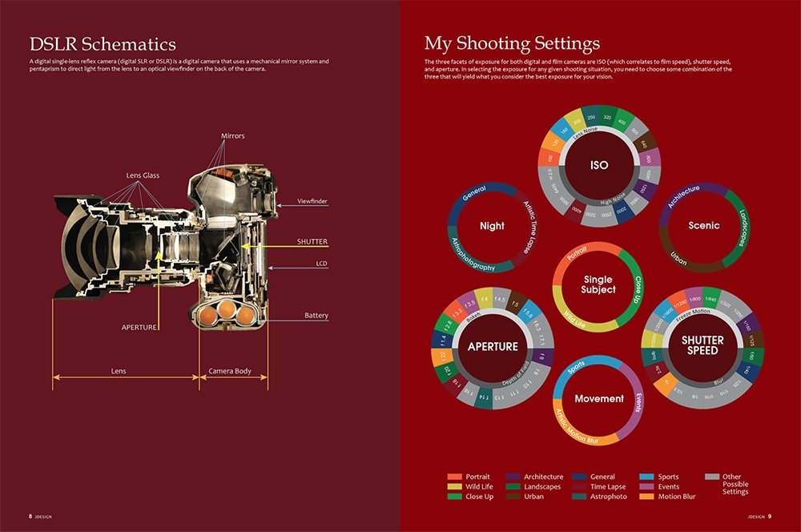Viewport: 801px width, 532px height.
Task: Click the Camera Body dimension label
Action: coord(230,371)
